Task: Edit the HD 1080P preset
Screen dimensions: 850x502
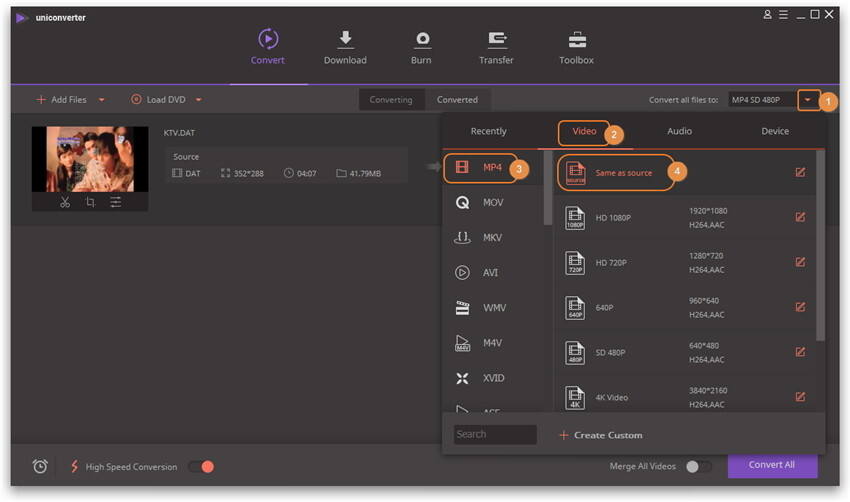Action: coord(800,217)
